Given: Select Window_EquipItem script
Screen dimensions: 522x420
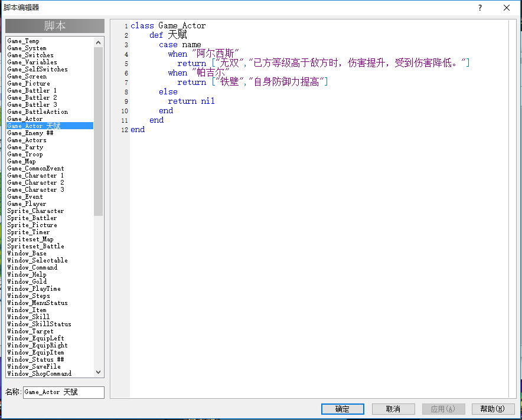Looking at the screenshot, I should point(50,353).
